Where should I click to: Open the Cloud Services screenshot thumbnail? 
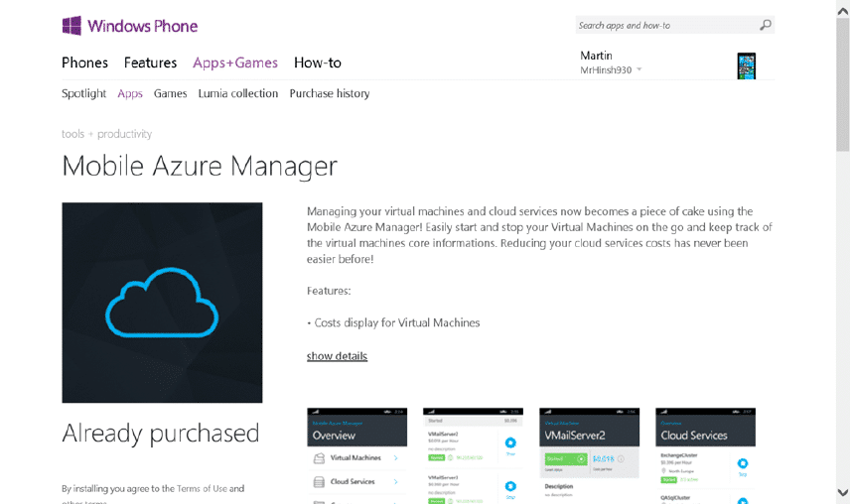tap(705, 455)
